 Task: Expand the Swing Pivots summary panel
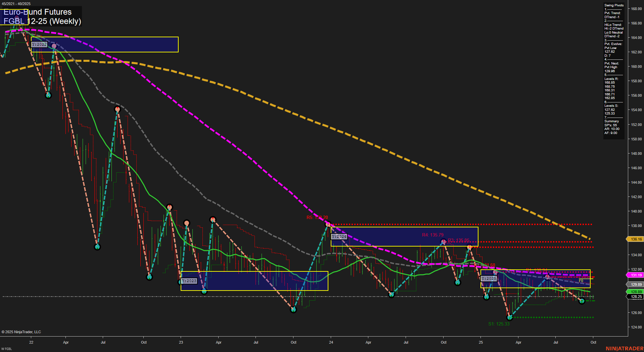[x=614, y=5]
